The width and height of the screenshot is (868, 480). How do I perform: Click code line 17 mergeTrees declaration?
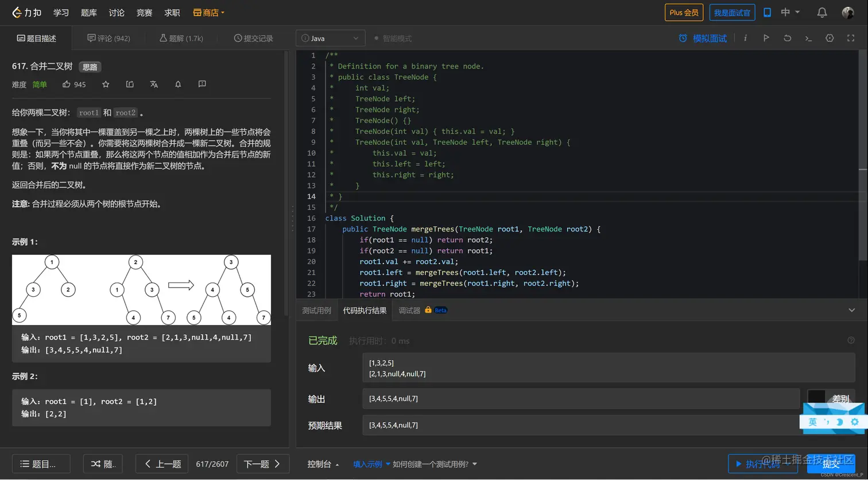(x=471, y=229)
